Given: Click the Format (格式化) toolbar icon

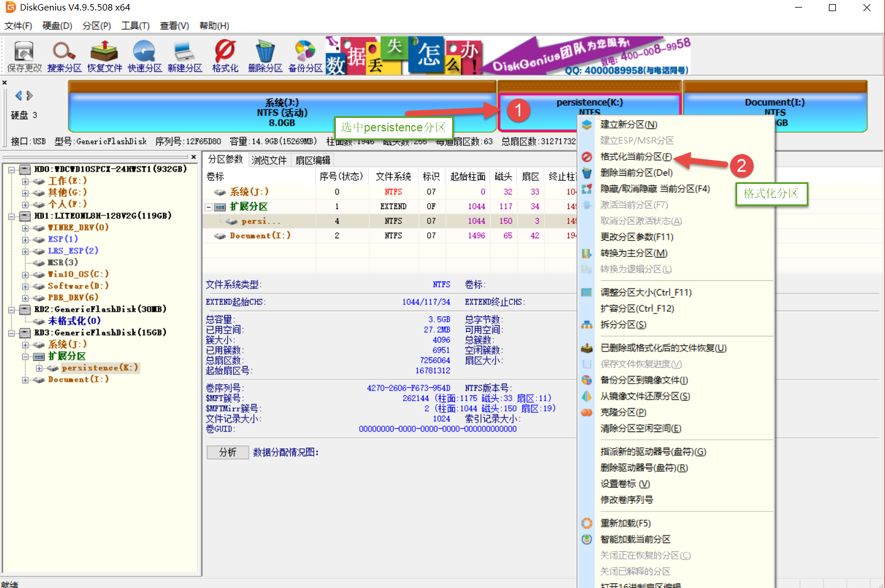Looking at the screenshot, I should [225, 57].
